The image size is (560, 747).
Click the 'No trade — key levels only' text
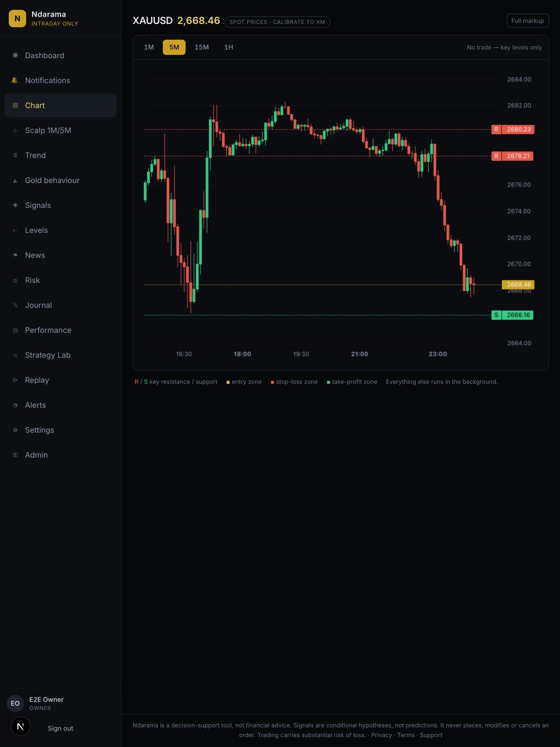[504, 47]
